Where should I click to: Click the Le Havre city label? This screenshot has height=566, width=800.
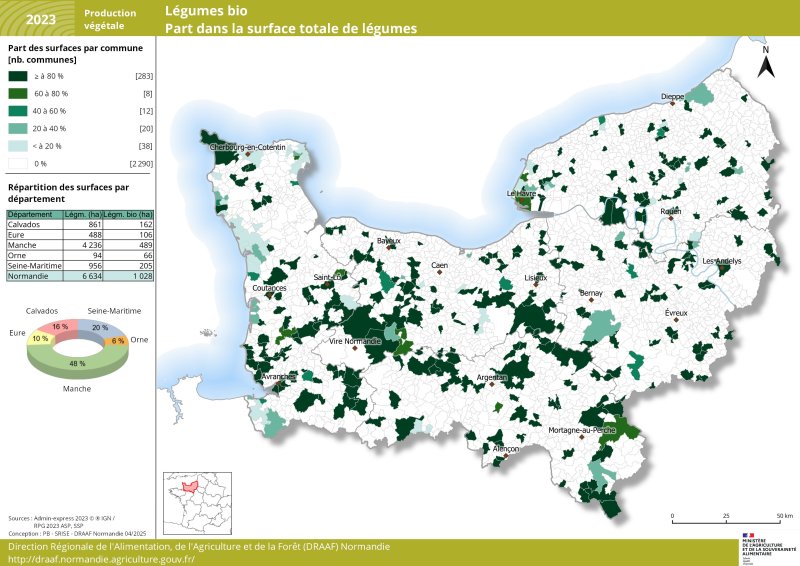tap(521, 193)
